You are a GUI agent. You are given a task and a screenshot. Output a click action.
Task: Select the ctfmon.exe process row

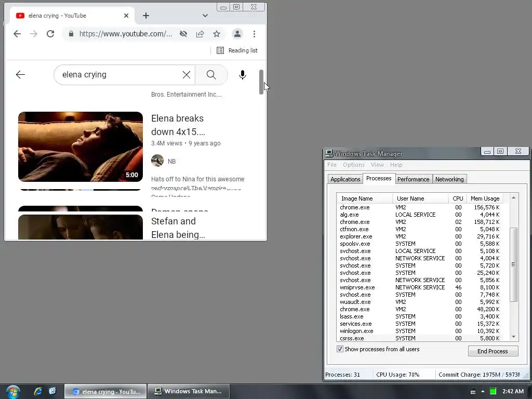420,229
